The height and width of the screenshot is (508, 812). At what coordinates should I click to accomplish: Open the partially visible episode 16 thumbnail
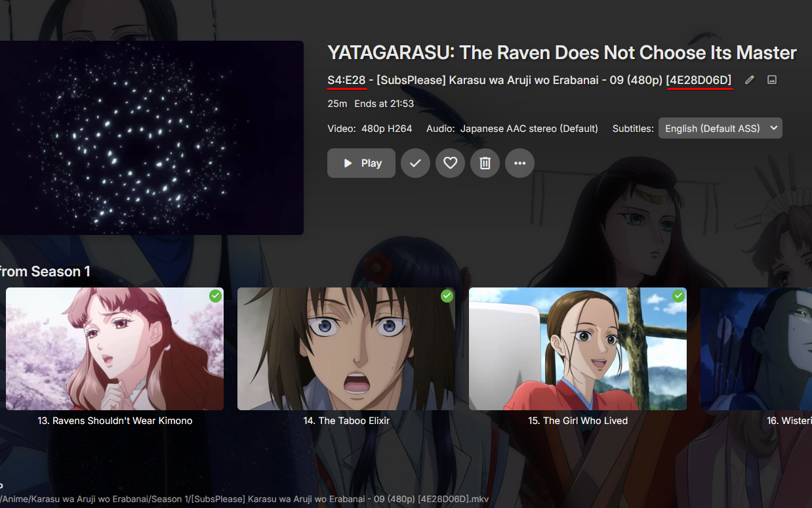click(756, 349)
